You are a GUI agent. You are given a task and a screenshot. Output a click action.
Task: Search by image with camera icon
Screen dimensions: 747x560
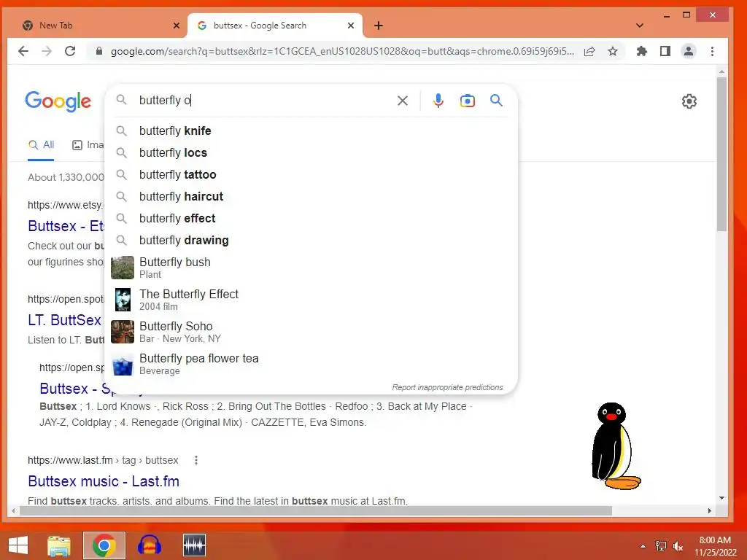pyautogui.click(x=468, y=101)
